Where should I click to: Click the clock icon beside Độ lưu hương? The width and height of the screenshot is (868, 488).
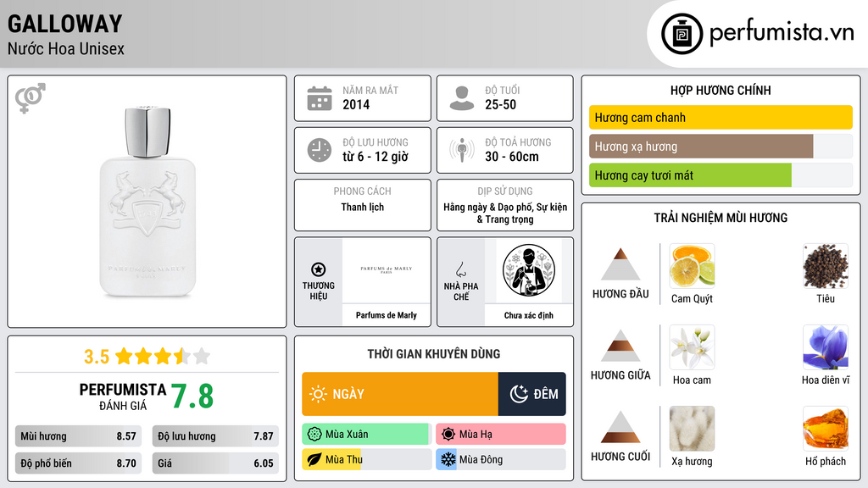pos(320,150)
